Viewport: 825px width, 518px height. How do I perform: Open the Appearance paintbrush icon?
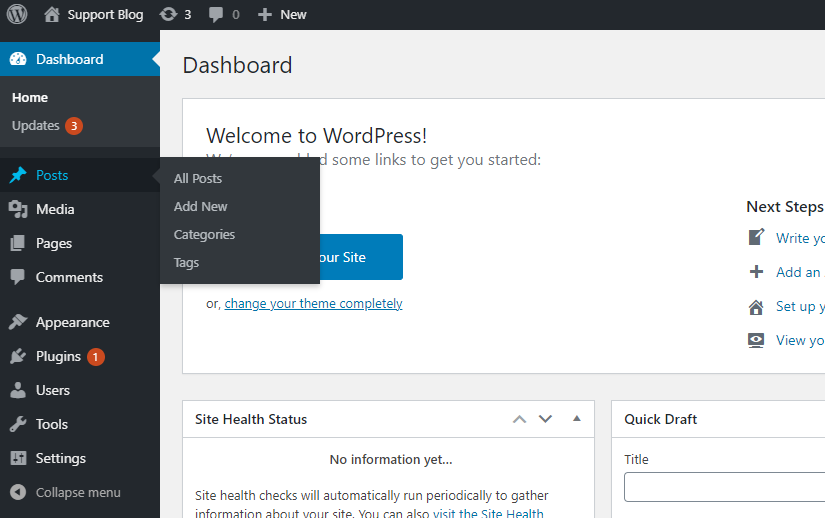point(18,322)
